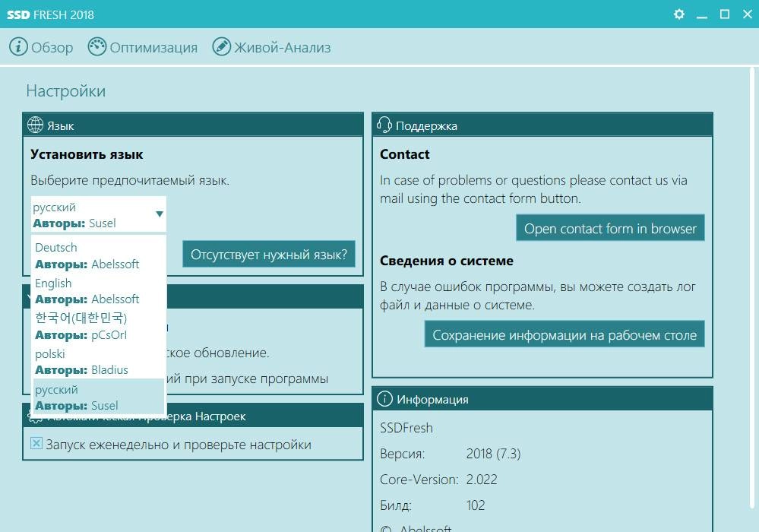Click the Обзор info icon
759x532 pixels.
click(18, 47)
